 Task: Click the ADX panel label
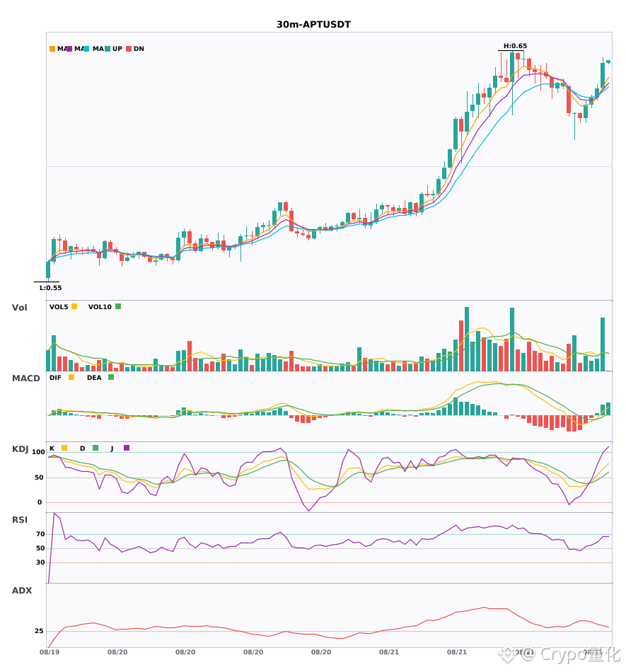tap(22, 591)
